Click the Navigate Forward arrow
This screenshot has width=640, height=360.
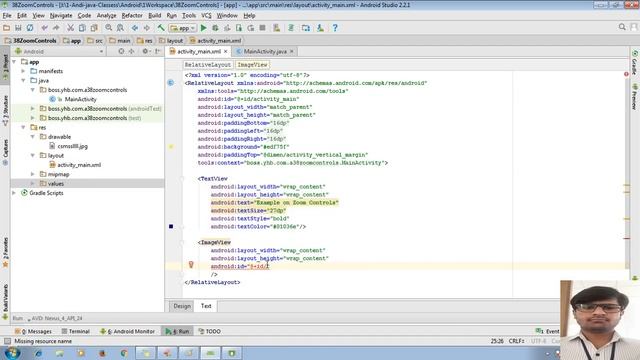[147, 28]
